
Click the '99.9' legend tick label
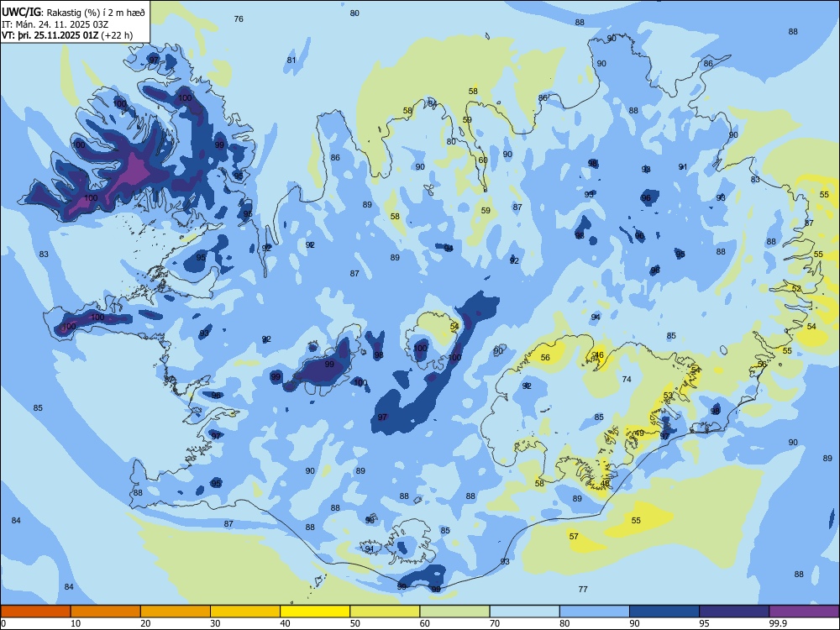tap(778, 623)
